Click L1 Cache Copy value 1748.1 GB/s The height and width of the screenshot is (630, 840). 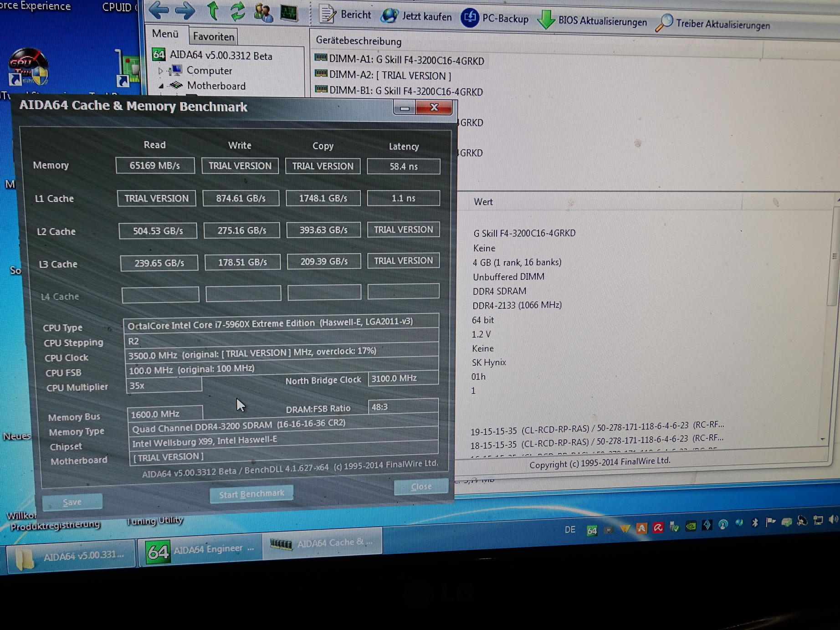[x=323, y=198]
